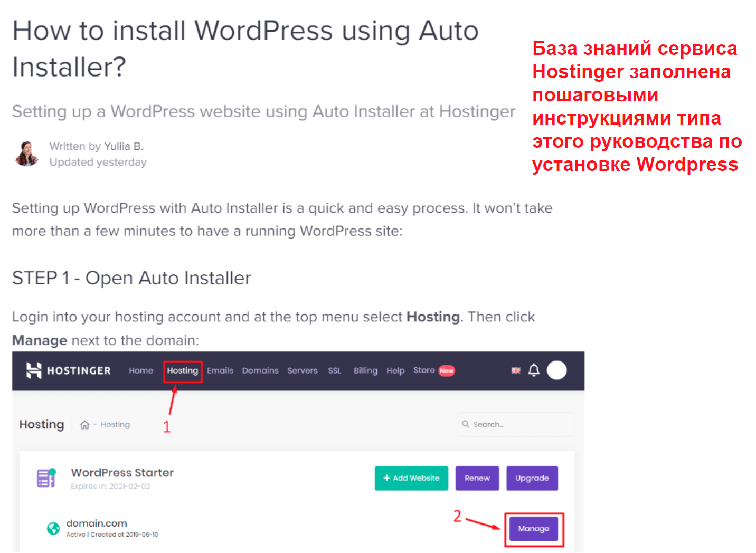
Task: Open the user profile avatar circle
Action: (556, 370)
